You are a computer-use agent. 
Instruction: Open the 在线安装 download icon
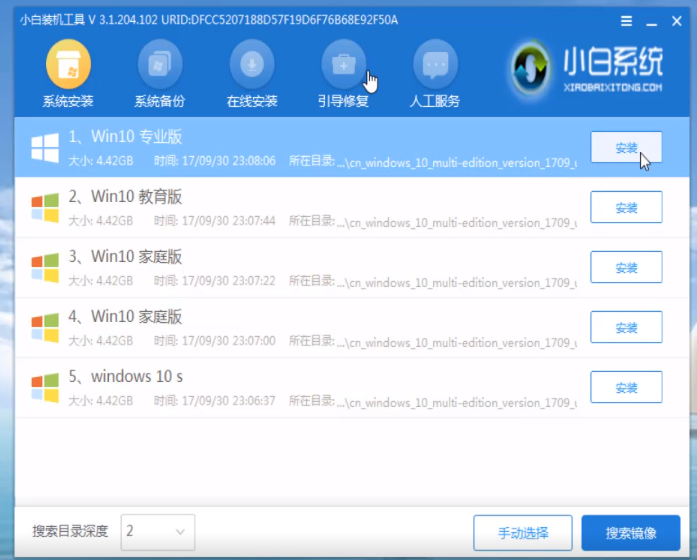[252, 66]
